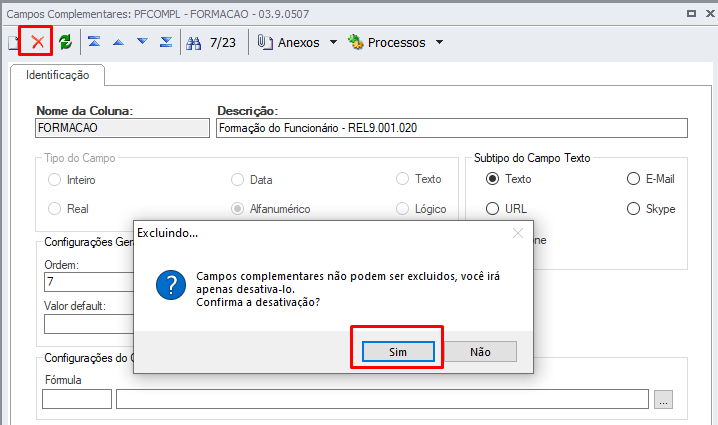Go to last record arrow

[166, 42]
